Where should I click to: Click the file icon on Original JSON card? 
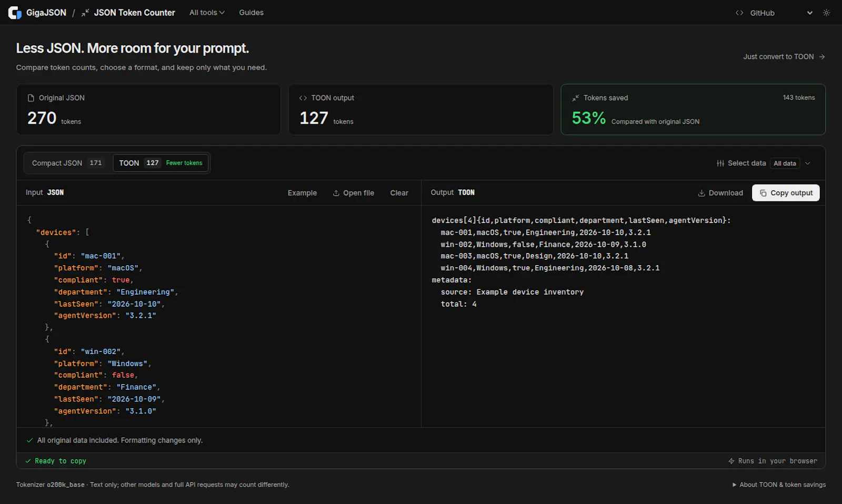tap(31, 98)
